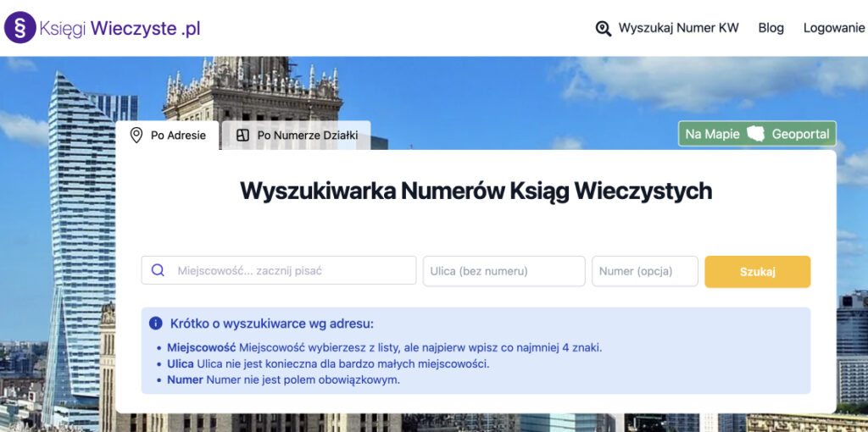Go to the Blog page

[x=771, y=28]
